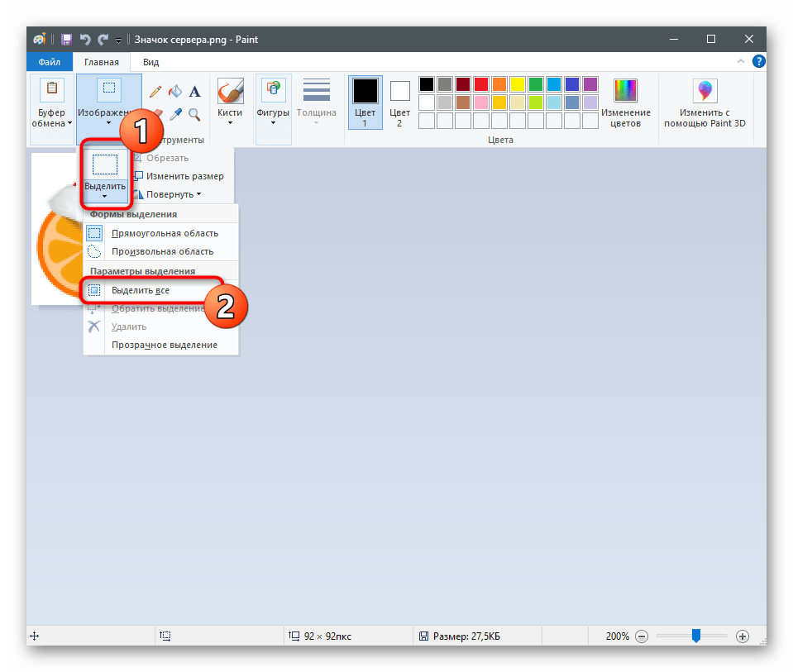Click Select all in the menu
The image size is (793, 672).
pos(141,290)
